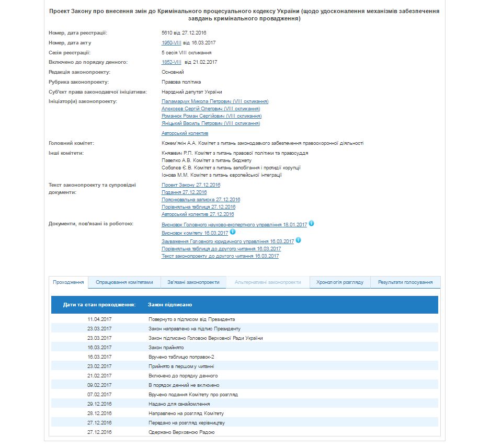Click info icon next to Висновок комітету
This screenshot has width=479, height=448.
tap(233, 232)
